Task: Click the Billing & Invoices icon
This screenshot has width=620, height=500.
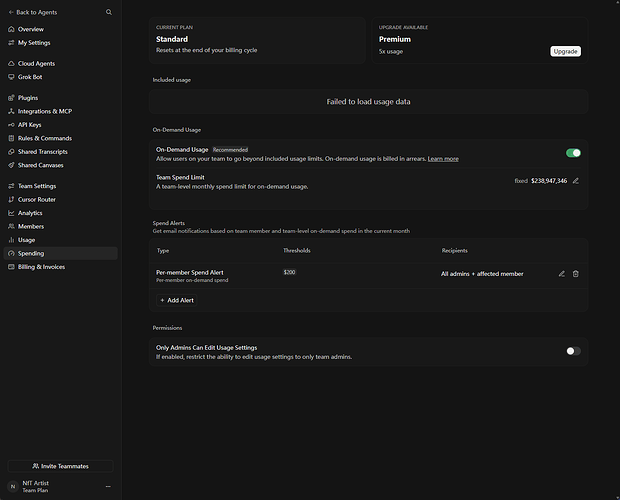Action: [x=11, y=267]
